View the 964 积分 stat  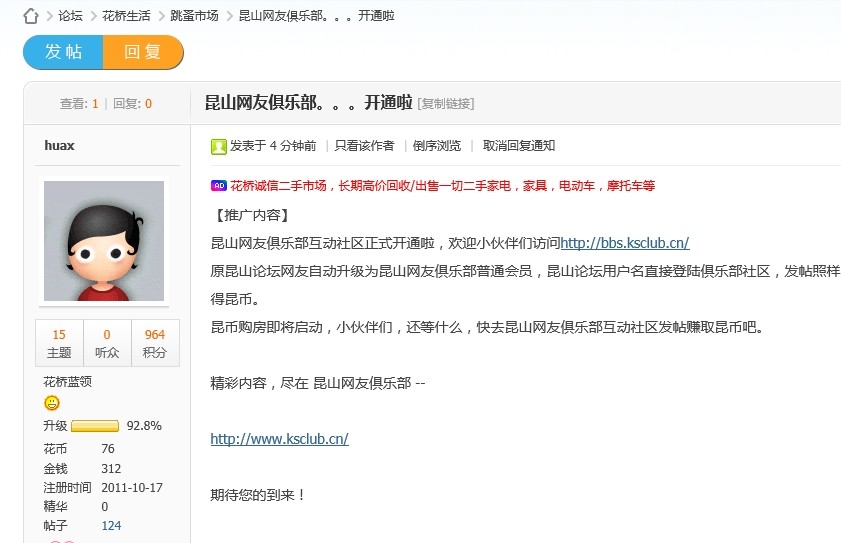coord(154,344)
